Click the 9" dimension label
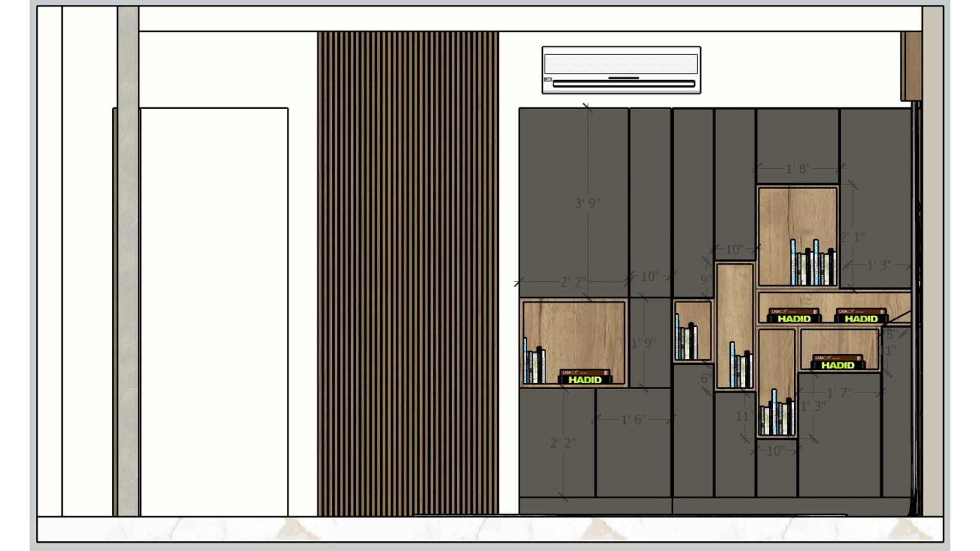Image resolution: width=980 pixels, height=551 pixels. [706, 280]
